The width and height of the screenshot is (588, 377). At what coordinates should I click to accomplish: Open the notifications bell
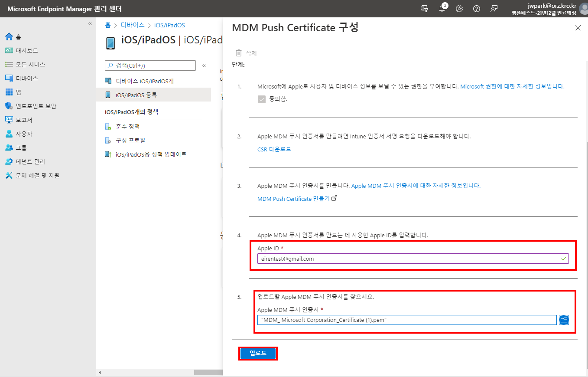pyautogui.click(x=442, y=9)
